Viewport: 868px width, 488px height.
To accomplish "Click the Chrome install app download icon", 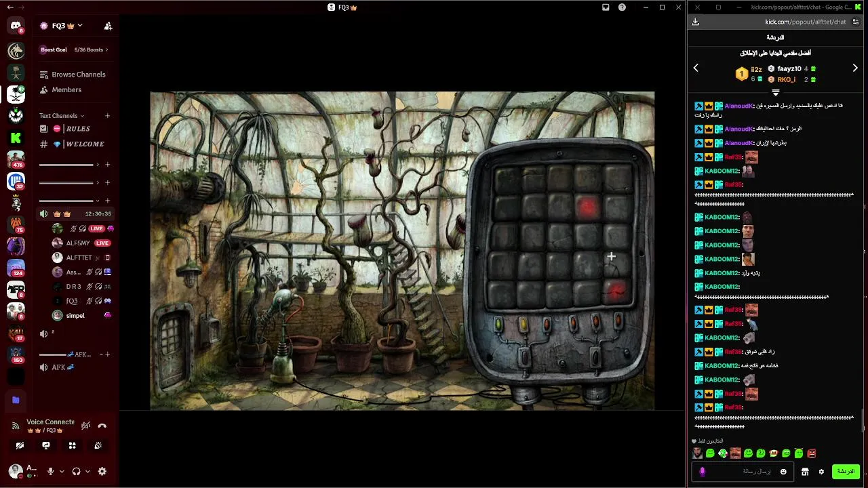I will pos(695,22).
